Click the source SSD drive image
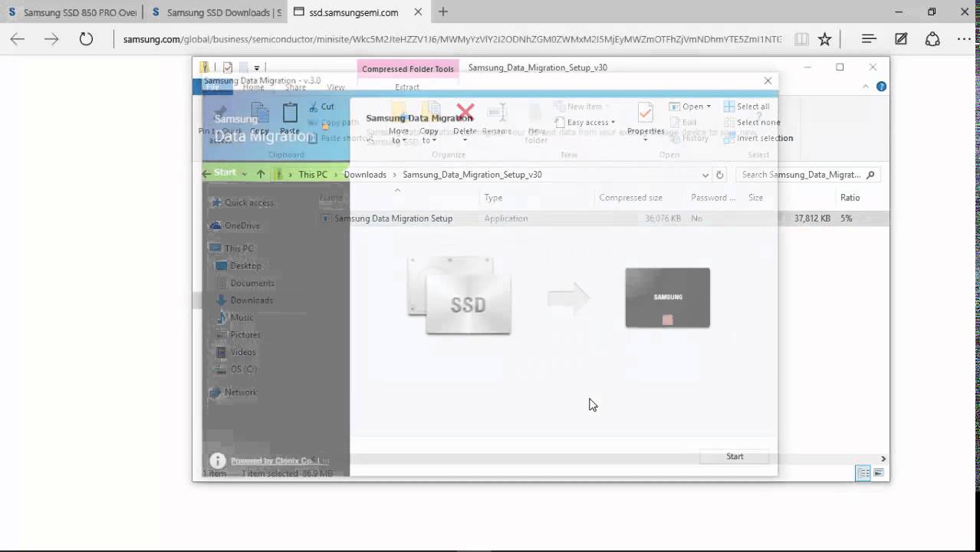This screenshot has height=552, width=980. (x=460, y=295)
